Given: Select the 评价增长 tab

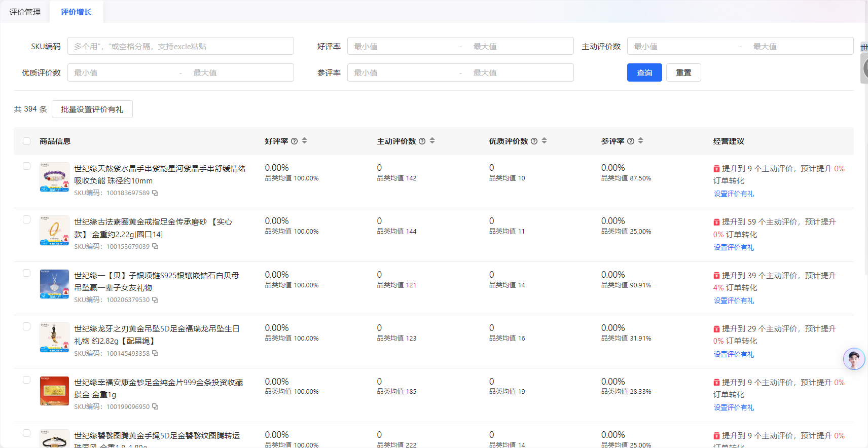Looking at the screenshot, I should [x=76, y=12].
